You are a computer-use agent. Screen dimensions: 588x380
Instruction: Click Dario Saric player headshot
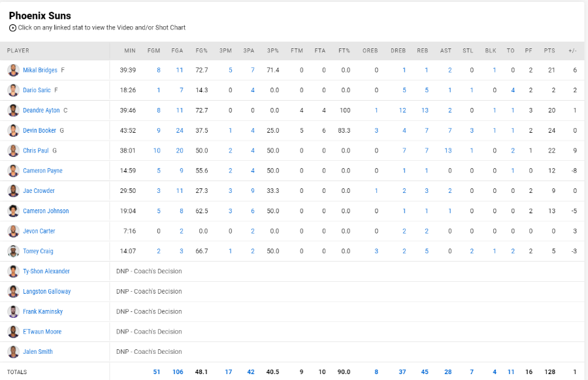(x=13, y=90)
